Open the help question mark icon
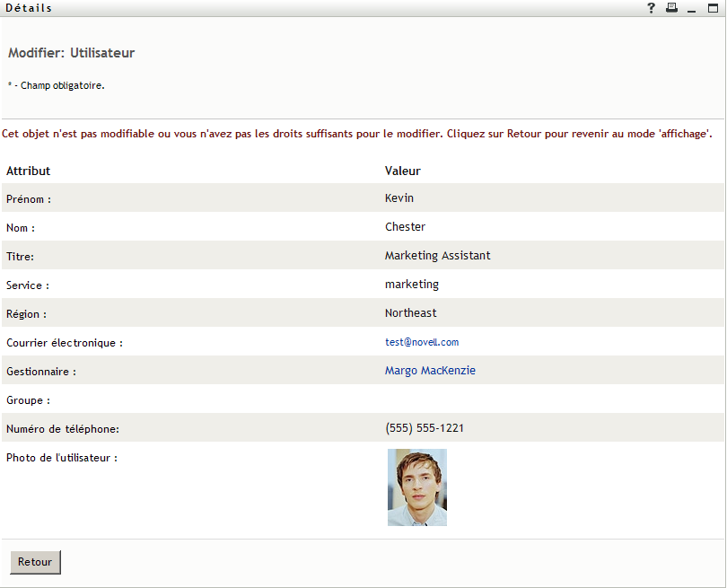This screenshot has width=727, height=588. pos(652,8)
